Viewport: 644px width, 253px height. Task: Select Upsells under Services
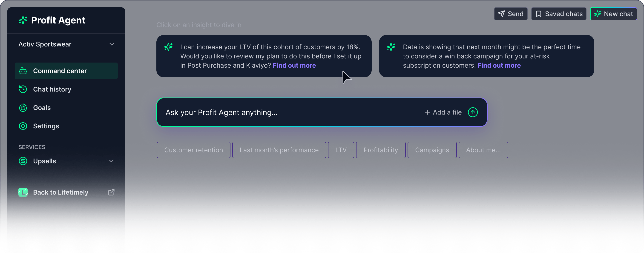(66, 161)
